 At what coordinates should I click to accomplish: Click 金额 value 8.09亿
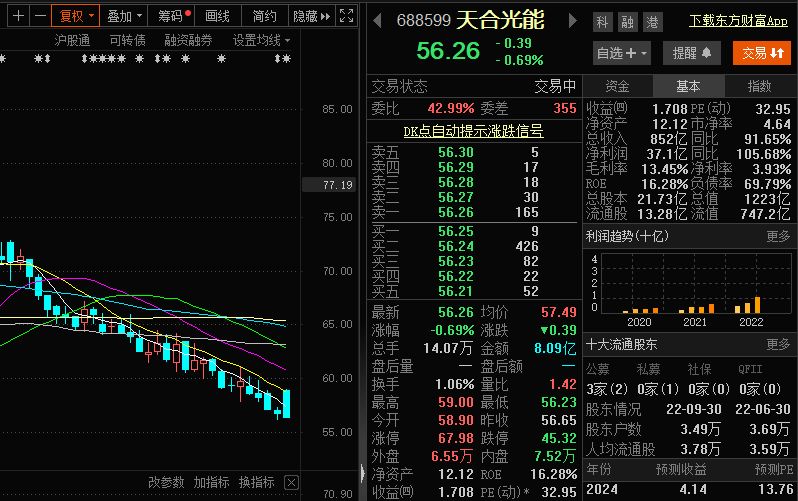pyautogui.click(x=555, y=348)
